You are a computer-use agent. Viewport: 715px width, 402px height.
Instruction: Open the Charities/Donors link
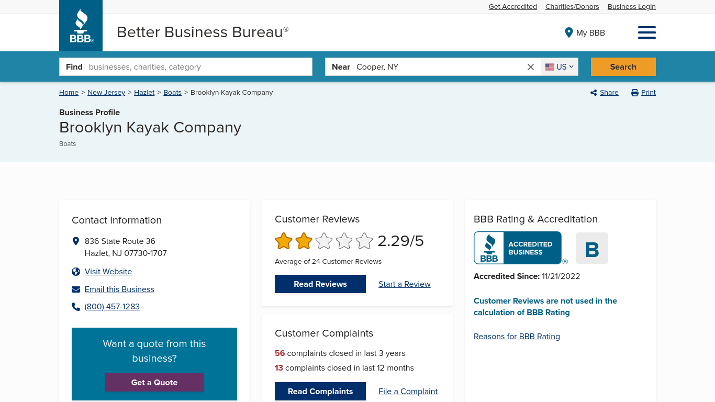tap(572, 6)
